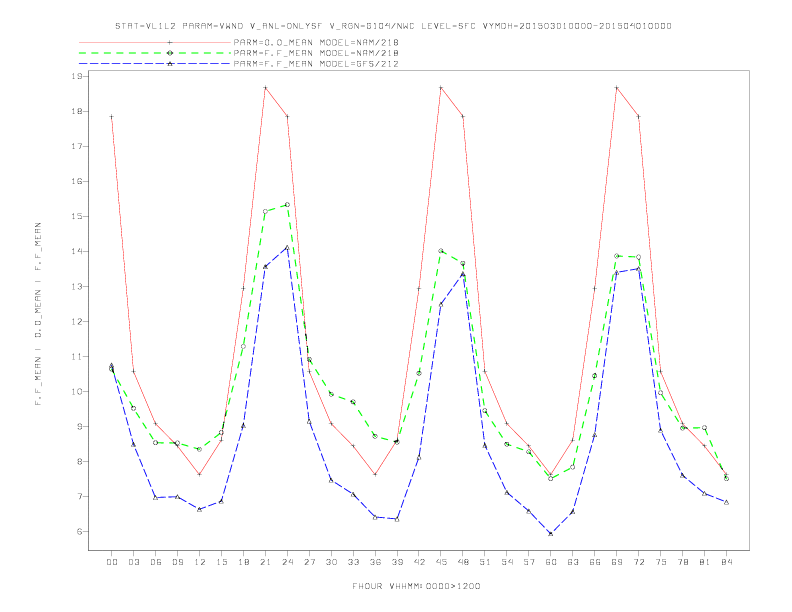Click x-axis forecast hour label 72

[x=638, y=562]
